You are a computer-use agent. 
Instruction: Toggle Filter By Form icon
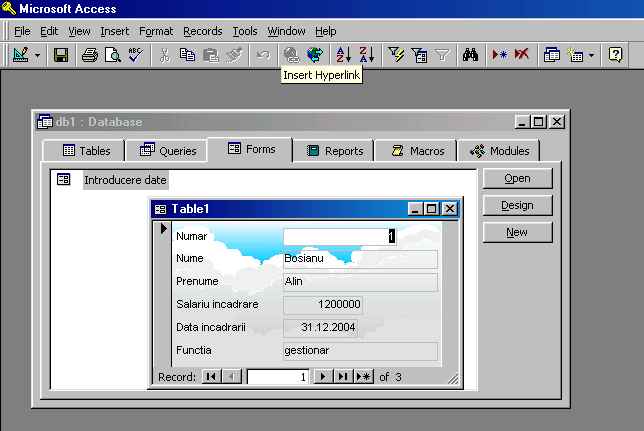(419, 56)
